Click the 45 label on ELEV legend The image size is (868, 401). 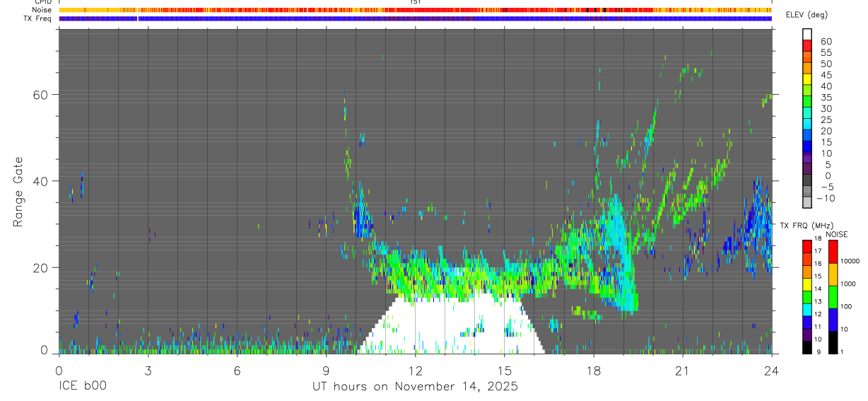pyautogui.click(x=826, y=75)
